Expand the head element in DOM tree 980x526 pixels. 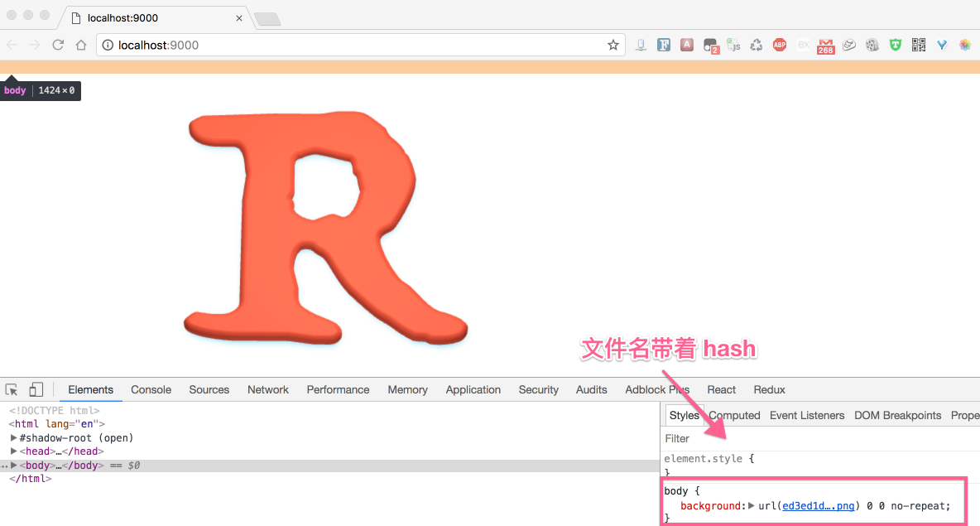[x=14, y=451]
